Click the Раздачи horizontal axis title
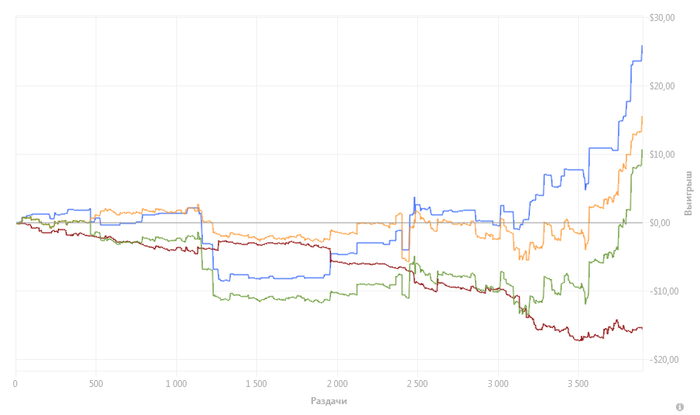700x415 pixels. (329, 401)
